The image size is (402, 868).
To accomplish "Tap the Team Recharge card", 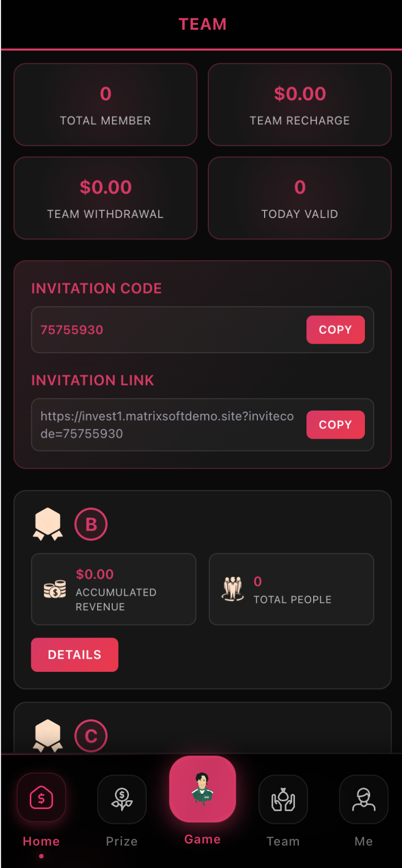I will [x=300, y=104].
